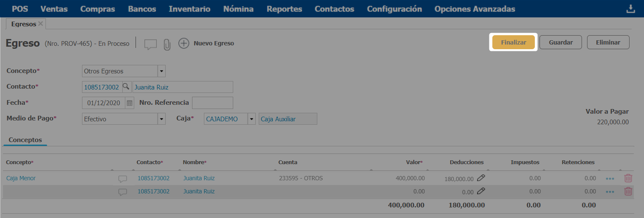
Task: Open the calendar picker next to Fecha
Action: [130, 103]
